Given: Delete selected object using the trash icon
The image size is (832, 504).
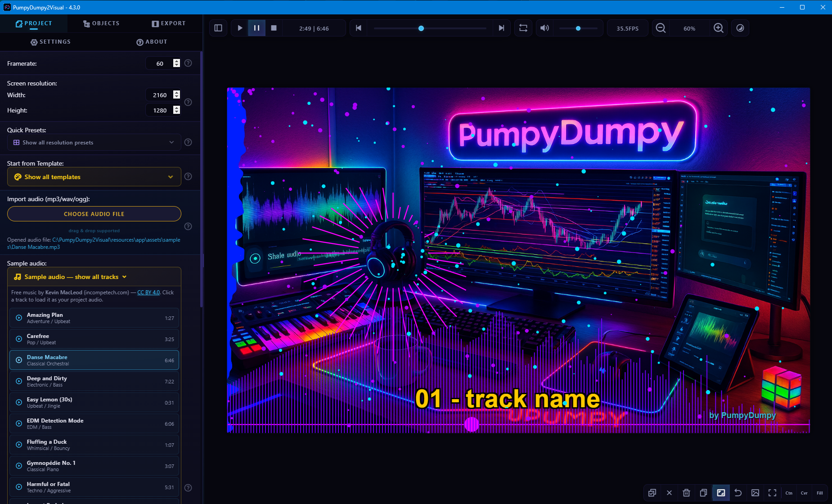Looking at the screenshot, I should click(x=686, y=493).
